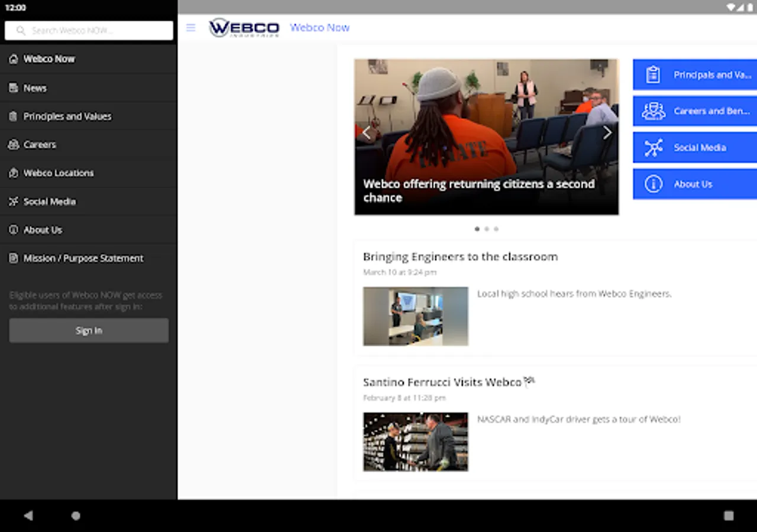Tap the Android home button
Image resolution: width=757 pixels, height=532 pixels.
coord(76,515)
